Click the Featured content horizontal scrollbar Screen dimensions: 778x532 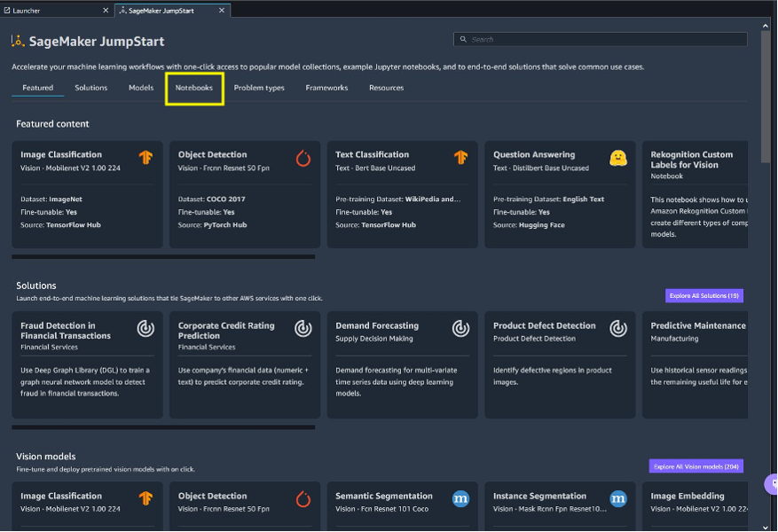coord(163,257)
